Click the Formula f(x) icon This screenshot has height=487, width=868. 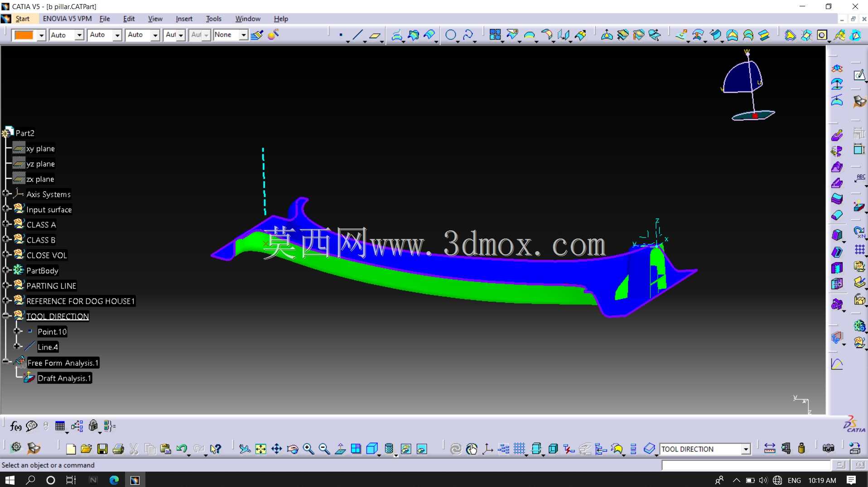pos(15,426)
